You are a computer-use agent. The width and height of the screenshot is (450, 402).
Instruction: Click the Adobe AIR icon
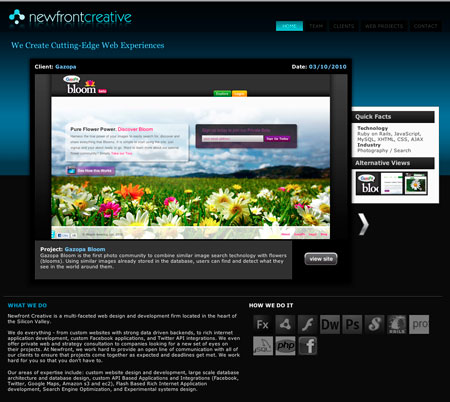pos(285,324)
